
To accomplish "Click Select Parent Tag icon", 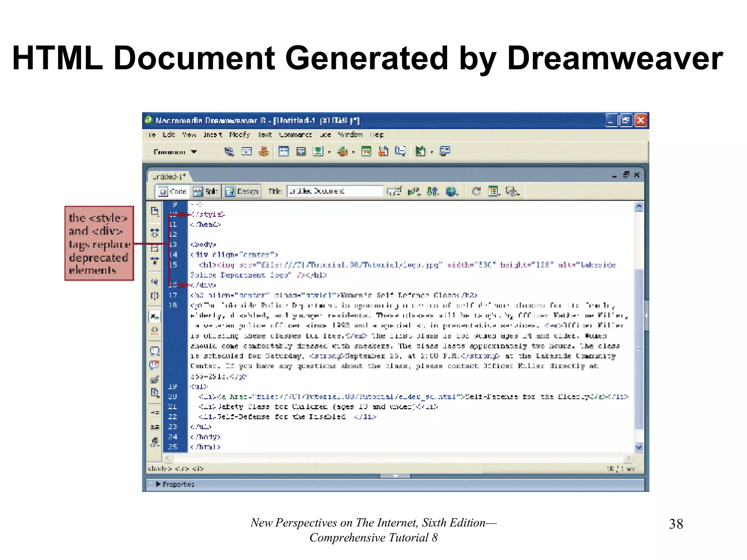I will 155,282.
